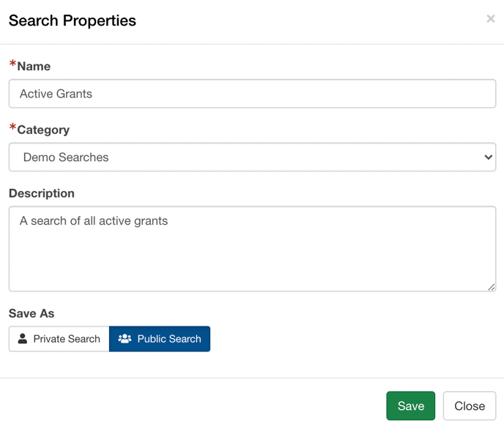Click the chevron arrow of the Category select

click(x=488, y=157)
